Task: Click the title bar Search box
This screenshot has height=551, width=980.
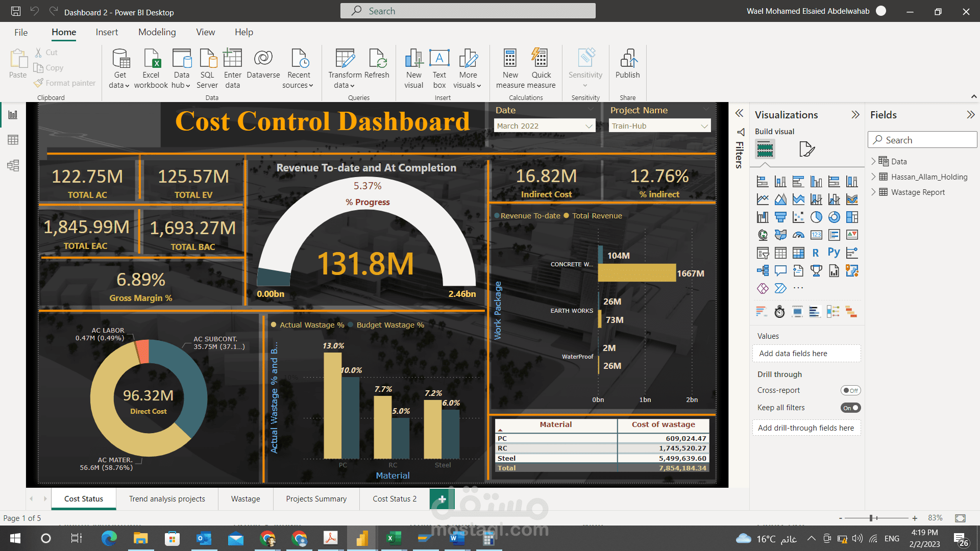Action: (x=468, y=11)
